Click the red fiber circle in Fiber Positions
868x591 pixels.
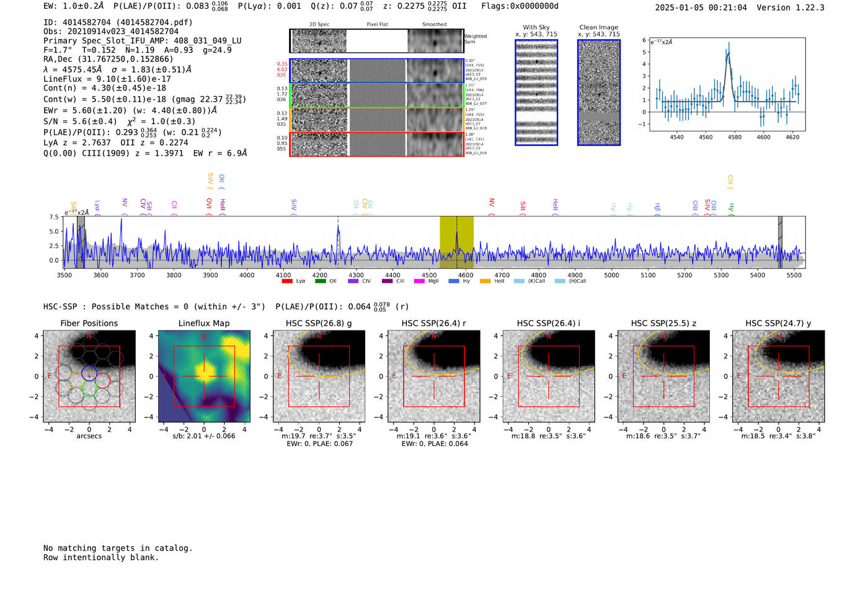coord(102,381)
